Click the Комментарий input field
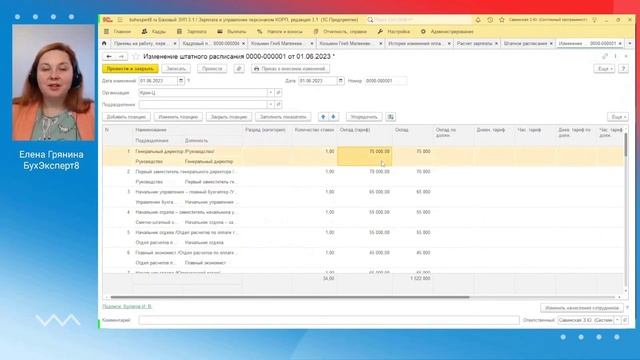The image size is (640, 360). 329,320
